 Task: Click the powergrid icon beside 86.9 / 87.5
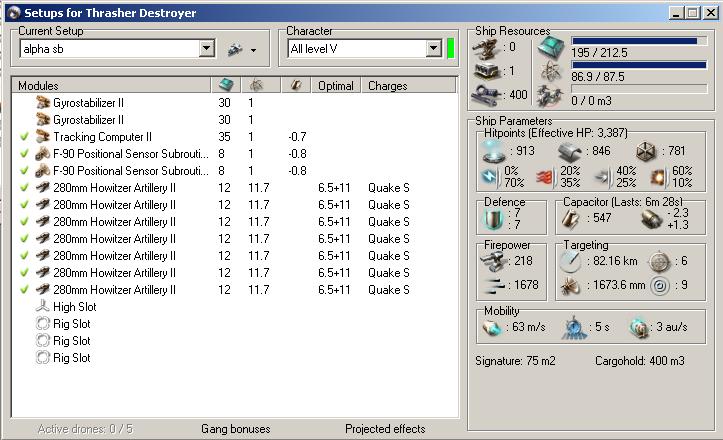551,71
